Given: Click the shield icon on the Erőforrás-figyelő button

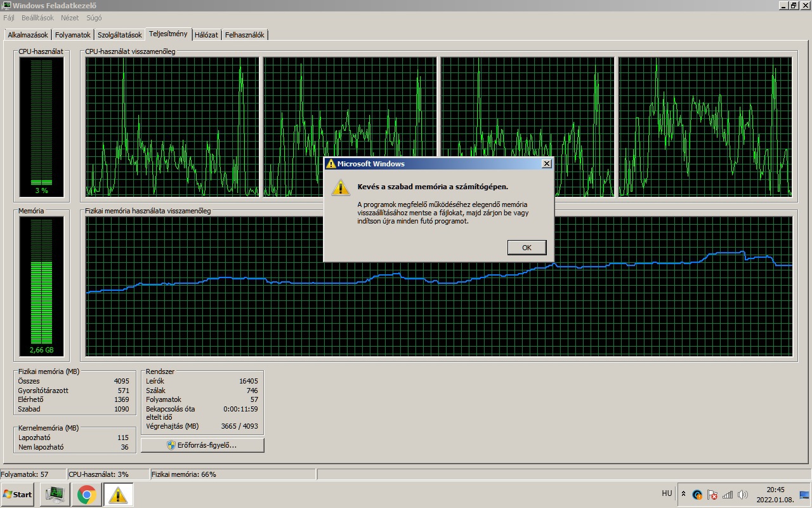Looking at the screenshot, I should (x=171, y=445).
